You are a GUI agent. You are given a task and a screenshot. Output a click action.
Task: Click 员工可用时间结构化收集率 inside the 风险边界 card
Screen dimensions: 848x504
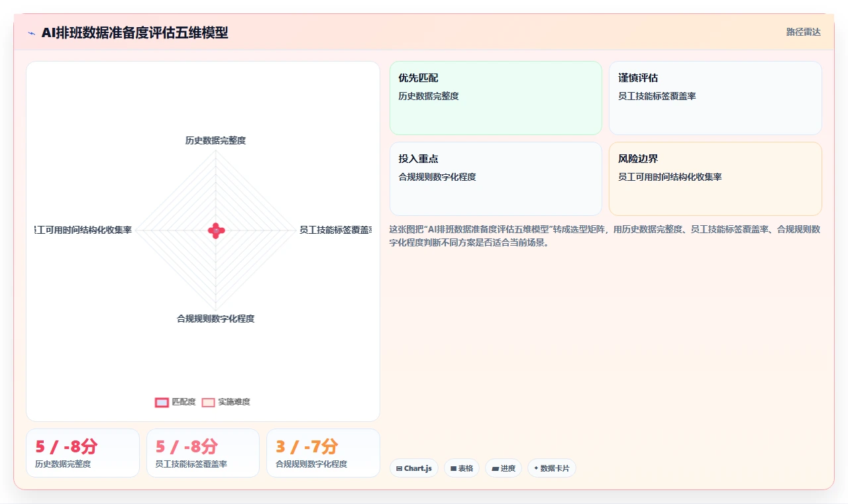(670, 177)
